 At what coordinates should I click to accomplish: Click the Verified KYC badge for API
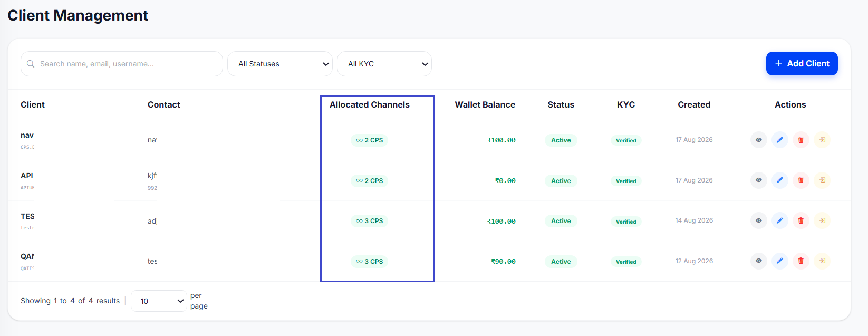[x=626, y=181]
